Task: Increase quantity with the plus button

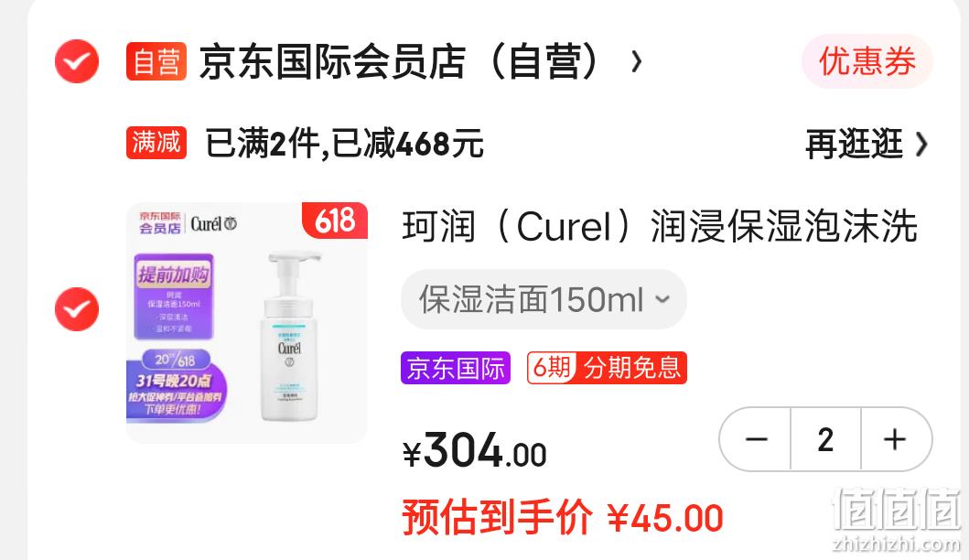Action: click(896, 439)
